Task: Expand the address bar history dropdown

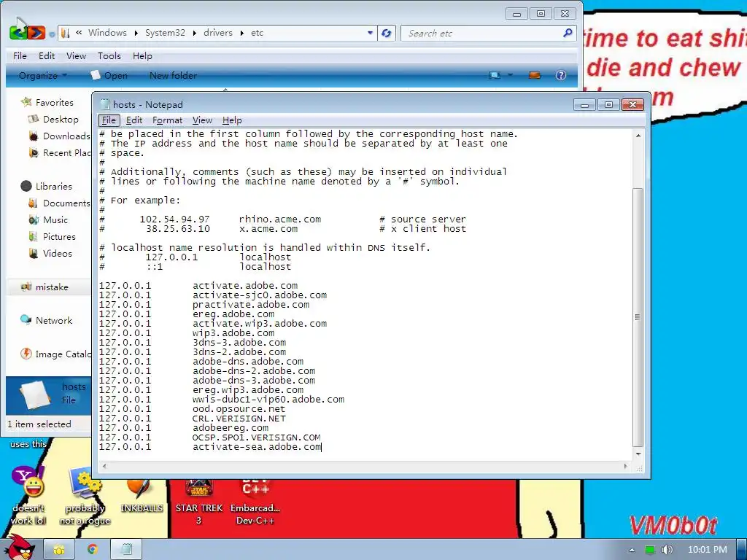Action: 370,33
